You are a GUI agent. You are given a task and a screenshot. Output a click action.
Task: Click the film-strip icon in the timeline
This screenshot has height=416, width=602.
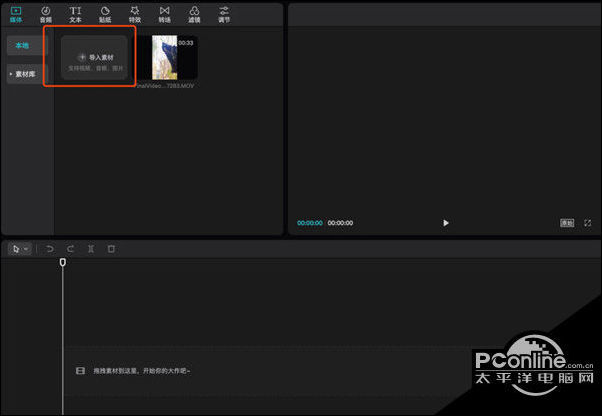80,371
